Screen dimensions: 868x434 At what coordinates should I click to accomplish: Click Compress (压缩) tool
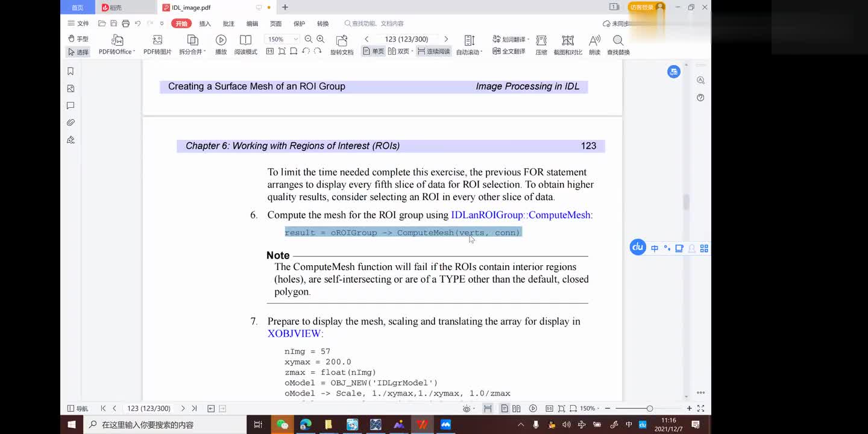(x=541, y=45)
